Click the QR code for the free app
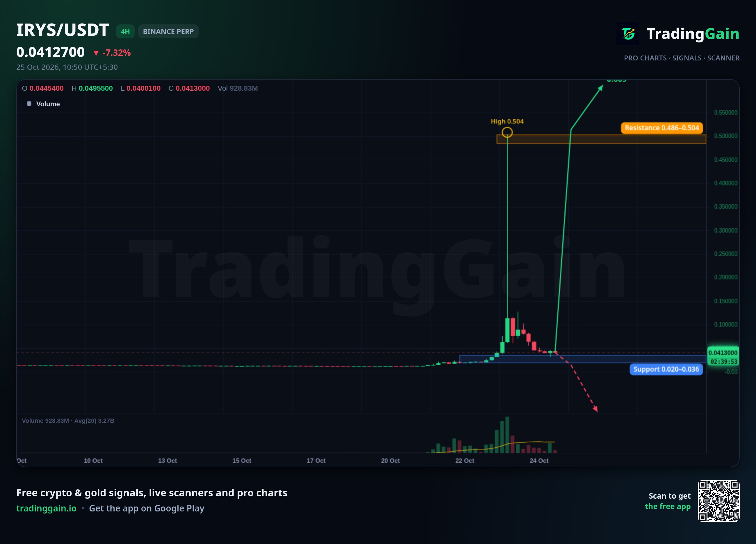Image resolution: width=756 pixels, height=544 pixels. click(x=719, y=501)
